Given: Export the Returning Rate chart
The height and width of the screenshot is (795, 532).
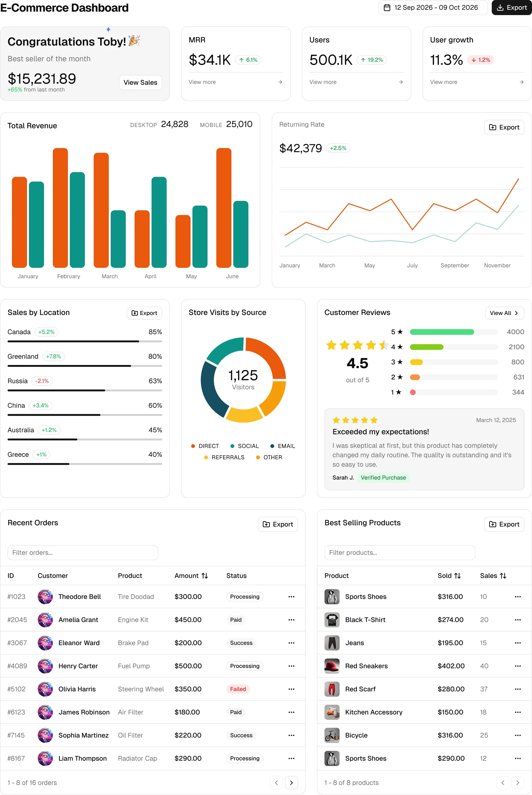Looking at the screenshot, I should 504,127.
